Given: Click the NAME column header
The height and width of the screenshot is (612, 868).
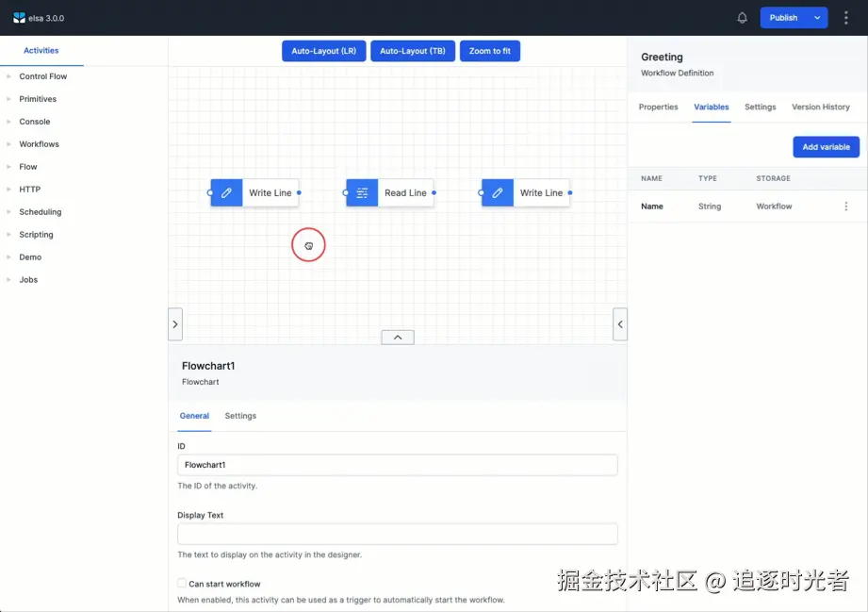Looking at the screenshot, I should tap(651, 178).
